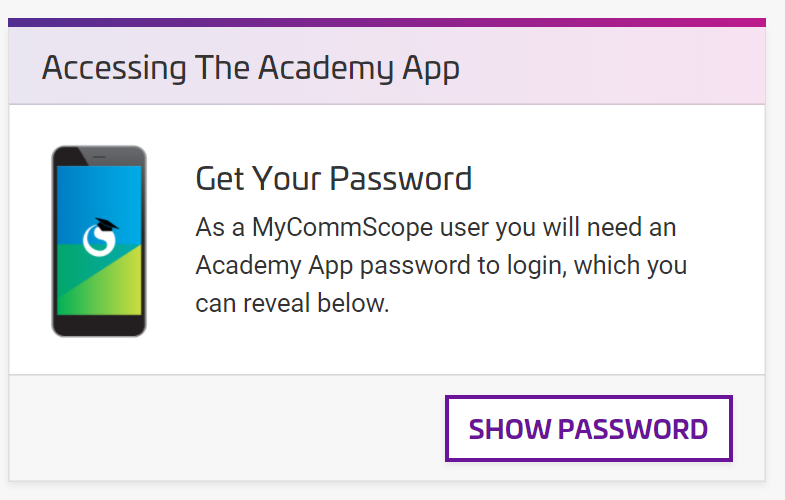785x500 pixels.
Task: Click the graduation cap on the logo
Action: pyautogui.click(x=104, y=224)
